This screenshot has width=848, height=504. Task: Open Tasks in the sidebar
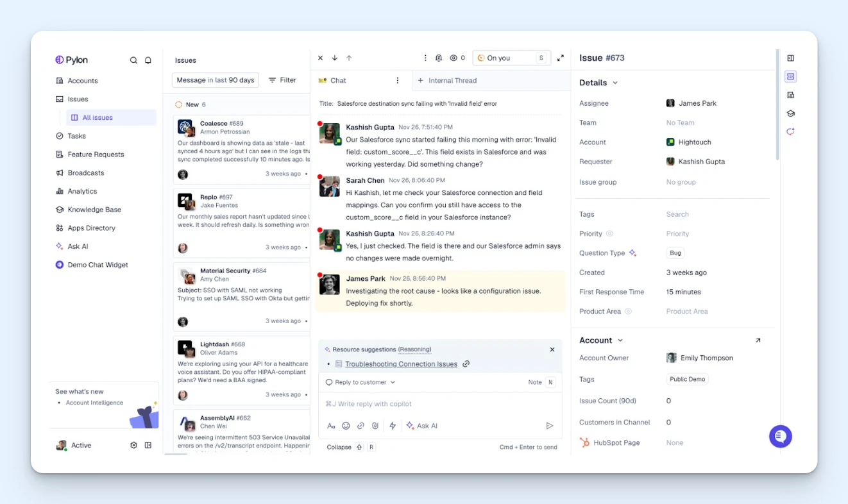[x=76, y=136]
